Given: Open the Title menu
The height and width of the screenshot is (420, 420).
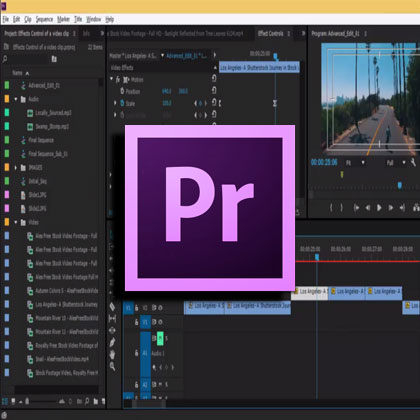Looking at the screenshot, I should coord(78,20).
